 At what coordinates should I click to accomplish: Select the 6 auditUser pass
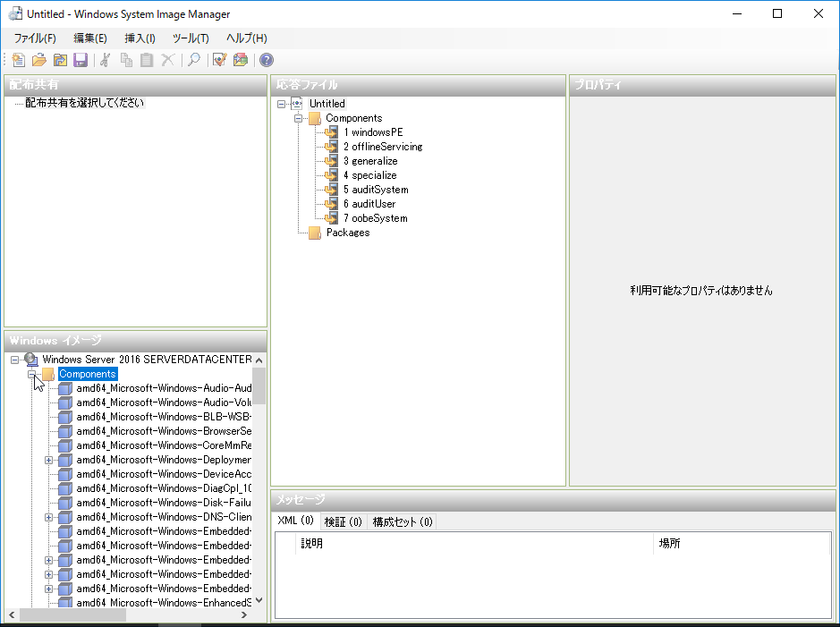(369, 204)
